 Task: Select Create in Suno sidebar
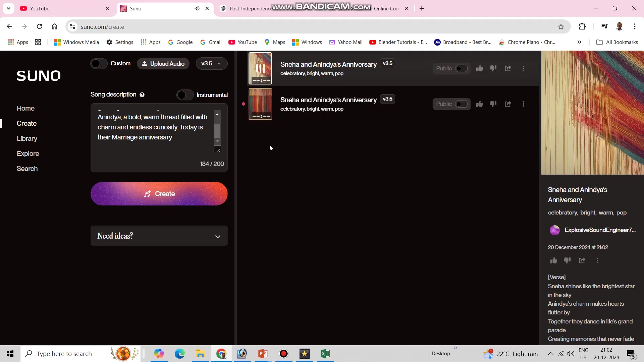tap(26, 123)
